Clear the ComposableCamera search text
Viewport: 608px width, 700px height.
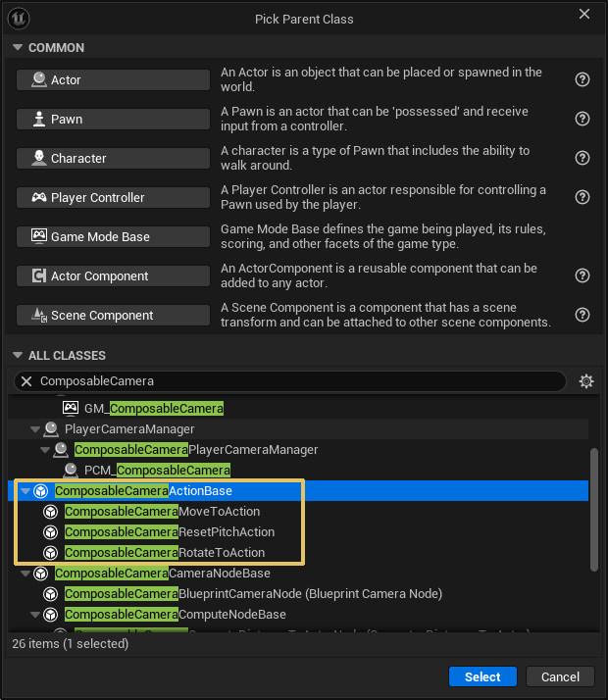point(26,381)
